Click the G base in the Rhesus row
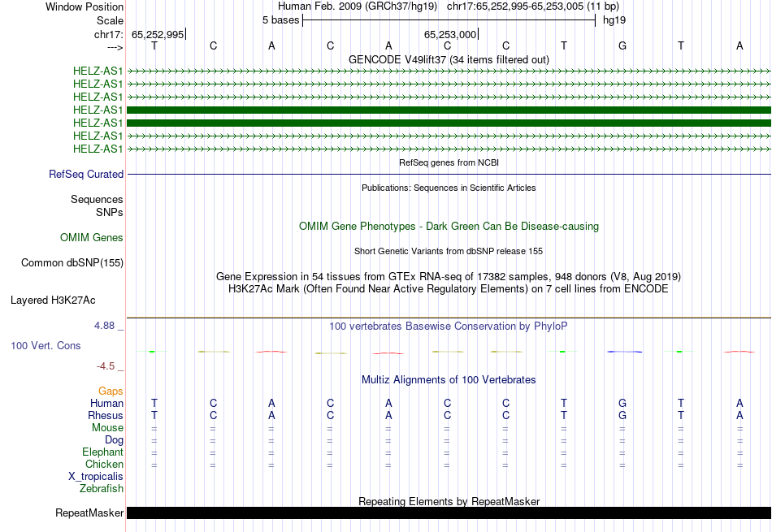772x532 pixels. pyautogui.click(x=622, y=416)
